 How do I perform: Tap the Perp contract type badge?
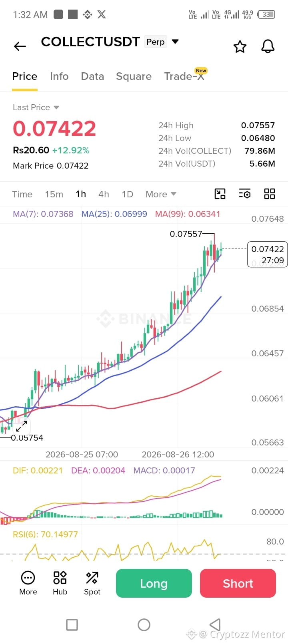(156, 42)
